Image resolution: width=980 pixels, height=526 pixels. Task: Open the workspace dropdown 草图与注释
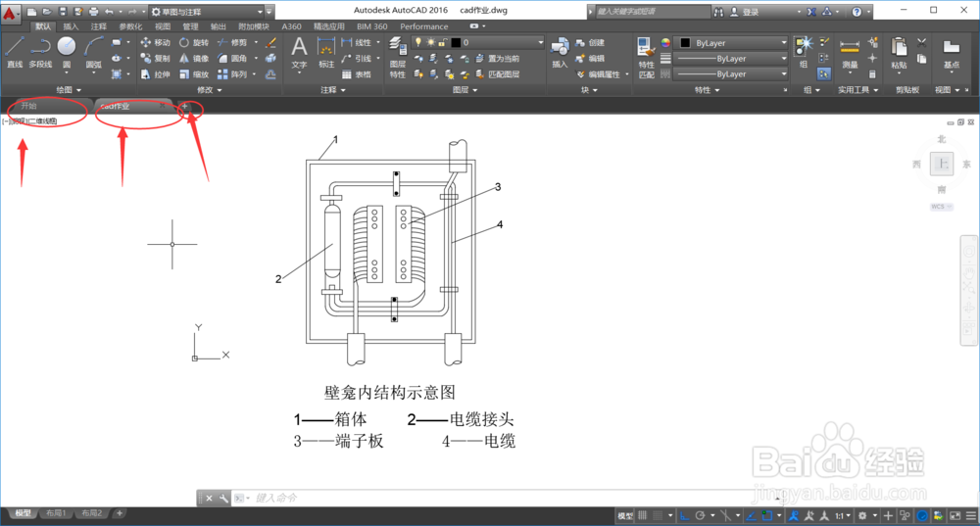[x=206, y=11]
